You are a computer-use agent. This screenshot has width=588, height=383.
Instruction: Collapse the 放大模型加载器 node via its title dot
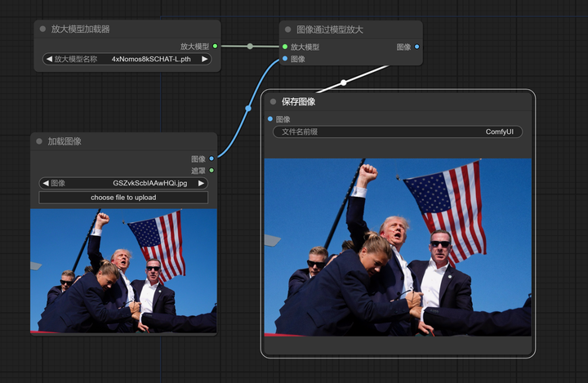click(42, 29)
